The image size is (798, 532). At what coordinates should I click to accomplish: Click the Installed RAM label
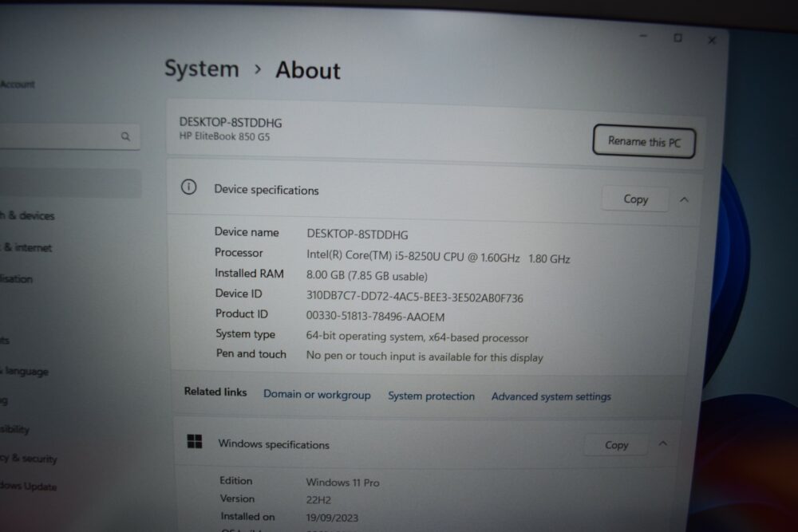coord(249,273)
